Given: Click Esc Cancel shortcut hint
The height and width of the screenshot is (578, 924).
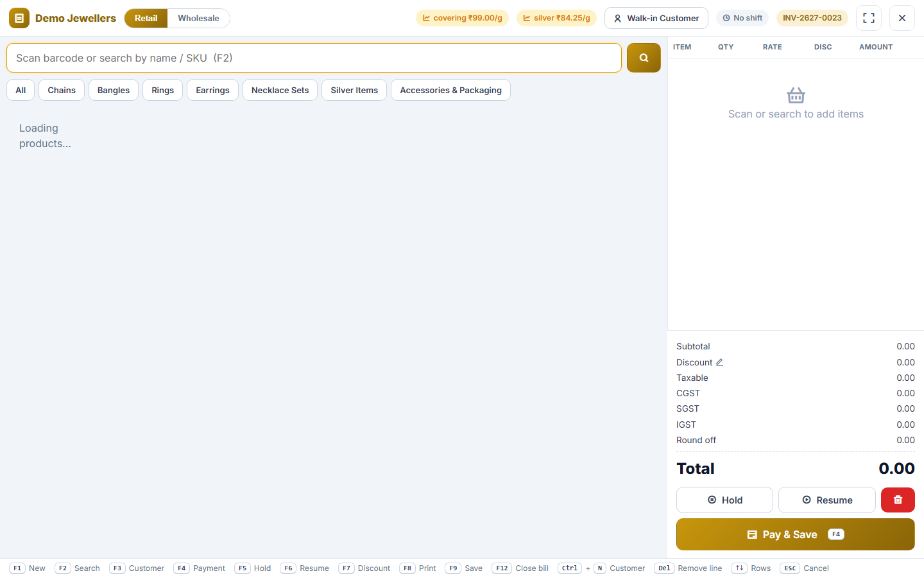Looking at the screenshot, I should (x=805, y=568).
